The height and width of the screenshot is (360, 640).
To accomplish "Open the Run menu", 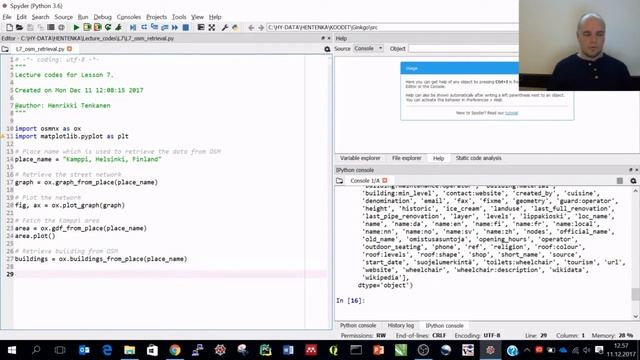I will point(83,17).
